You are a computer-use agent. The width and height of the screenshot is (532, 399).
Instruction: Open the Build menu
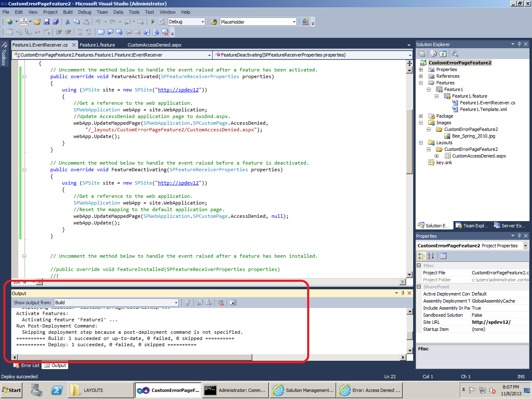(68, 12)
